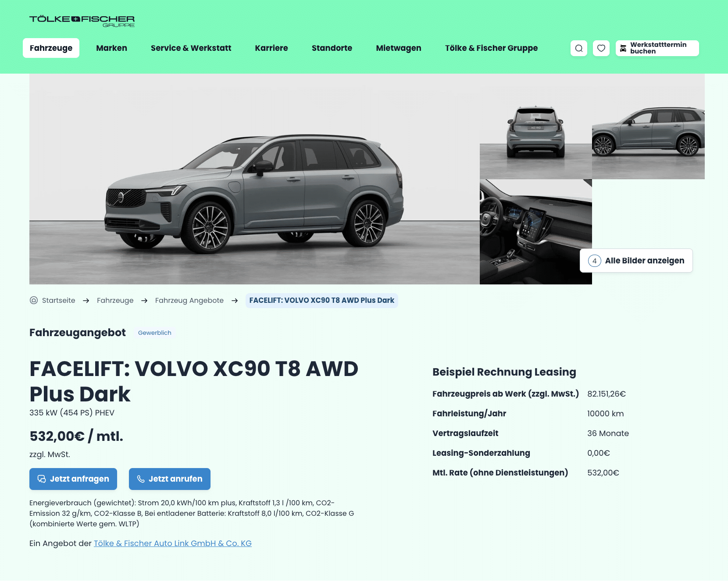Viewport: 728px width, 582px height.
Task: Open the Fahrzeuge menu tab
Action: (x=51, y=48)
